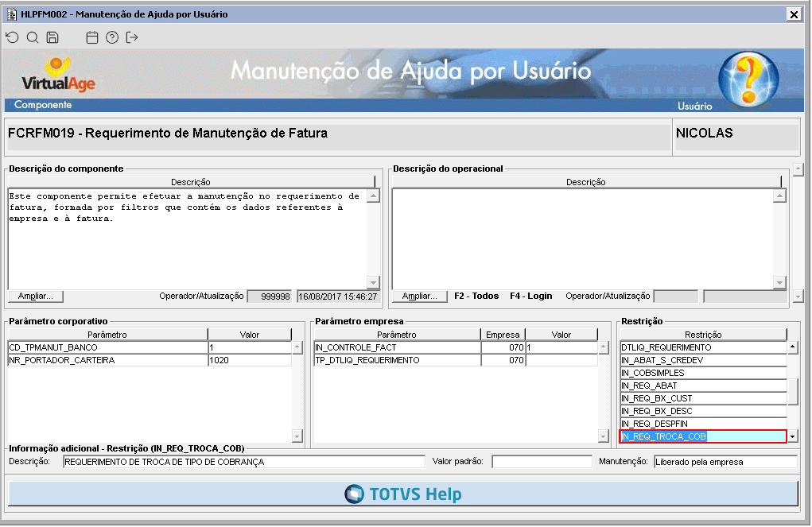Click up arrow of Parâmetro corporativo scrollbar
This screenshot has height=527, width=812.
297,347
